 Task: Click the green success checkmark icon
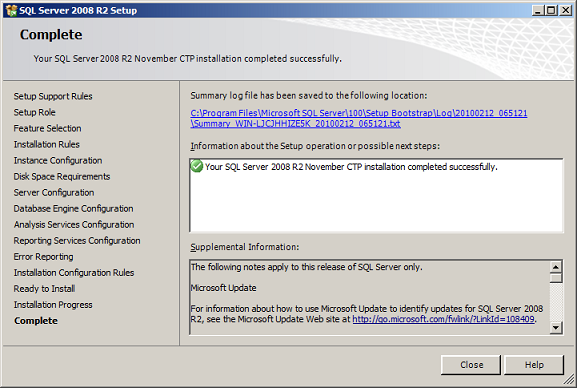(x=197, y=166)
